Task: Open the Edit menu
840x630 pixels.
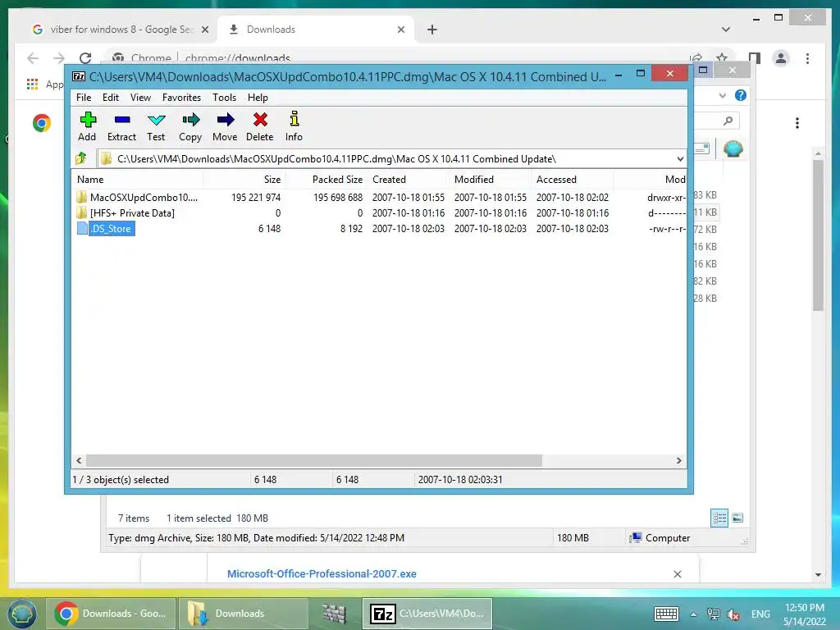Action: (111, 98)
